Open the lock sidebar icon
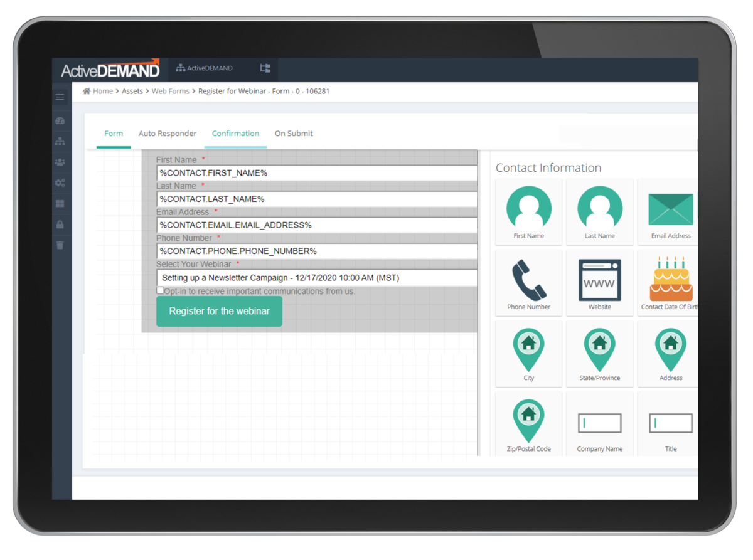The height and width of the screenshot is (560, 753). coord(60,225)
